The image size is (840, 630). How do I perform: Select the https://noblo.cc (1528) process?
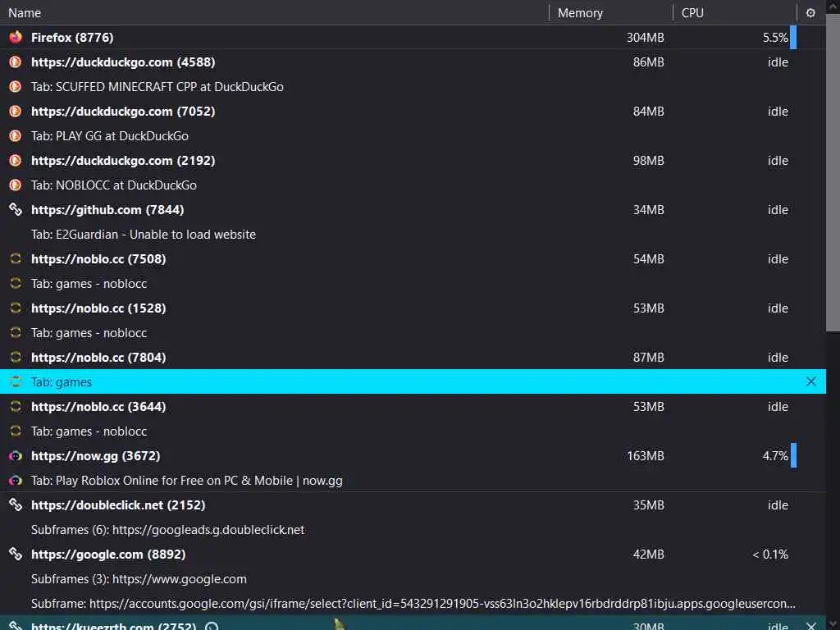click(413, 308)
